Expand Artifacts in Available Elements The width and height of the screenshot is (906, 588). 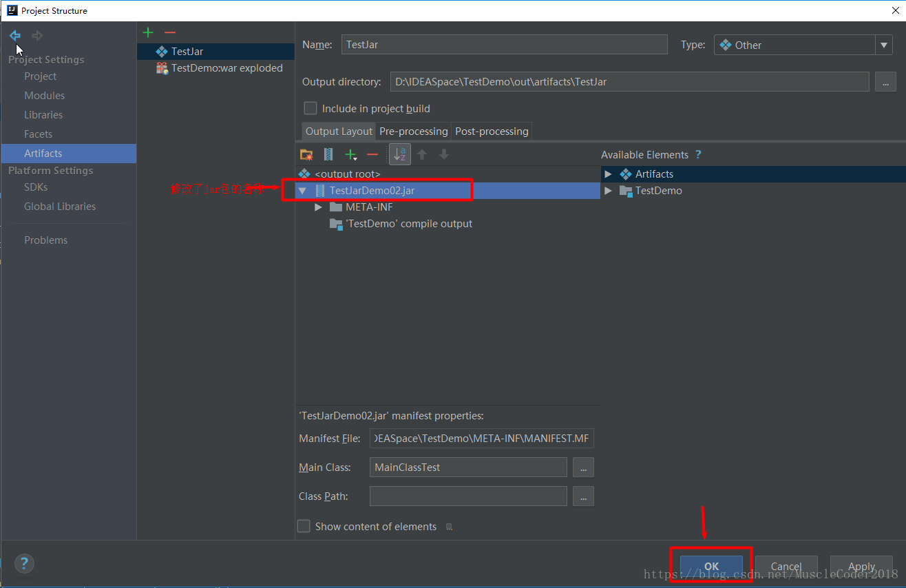tap(608, 174)
